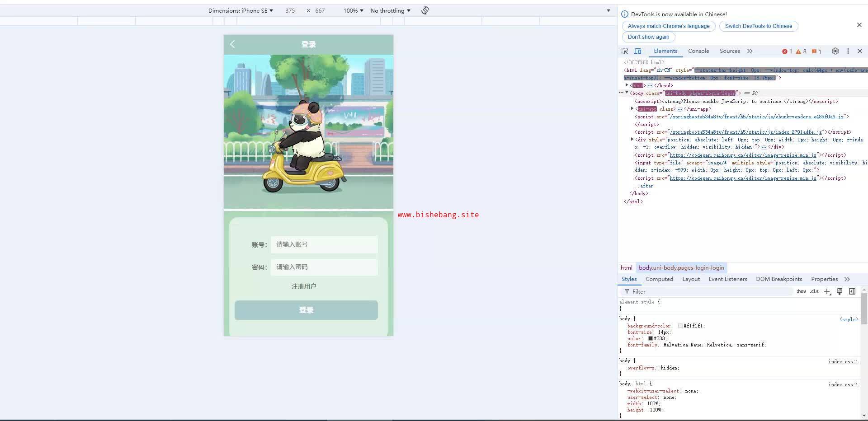868x421 pixels.
Task: Expand the uni-app element ellipsis
Action: click(x=679, y=109)
